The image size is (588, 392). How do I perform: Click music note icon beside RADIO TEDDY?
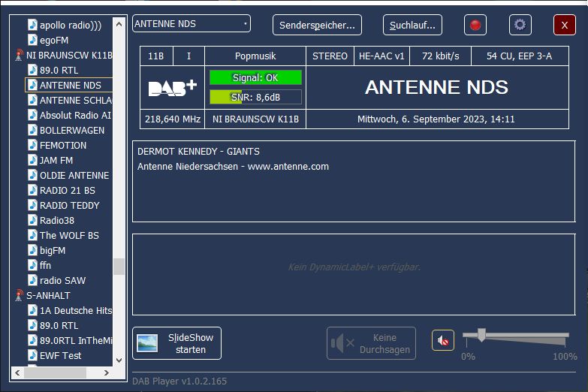(32, 205)
